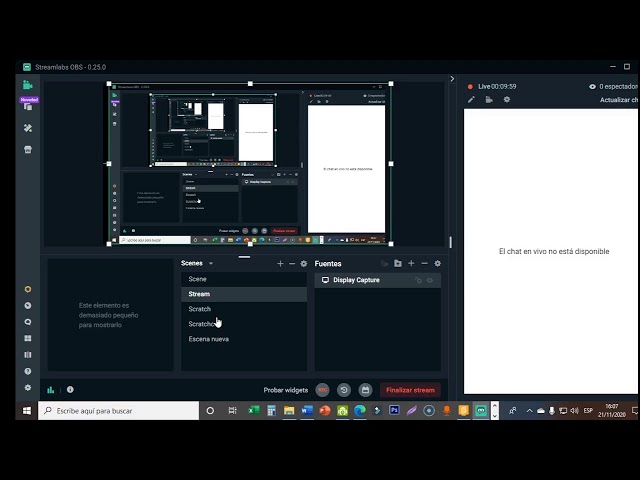The width and height of the screenshot is (640, 480).
Task: Select the Escena nueva scene
Action: 244,339
